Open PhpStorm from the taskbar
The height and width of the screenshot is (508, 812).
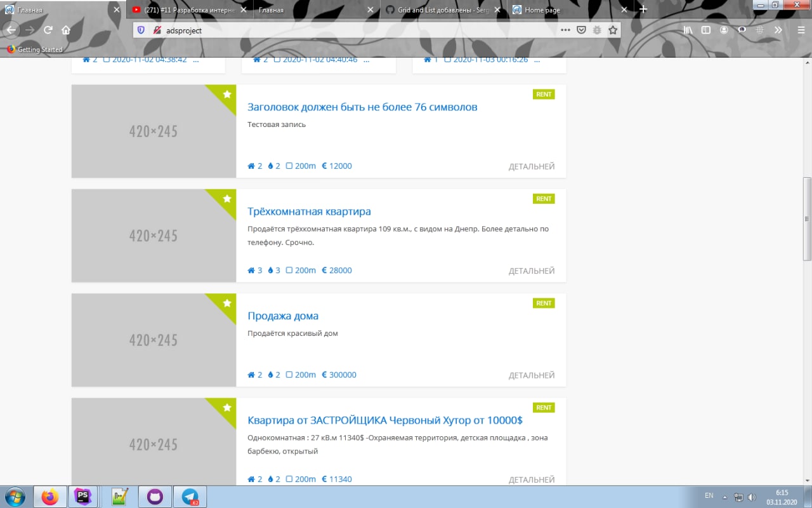[82, 497]
